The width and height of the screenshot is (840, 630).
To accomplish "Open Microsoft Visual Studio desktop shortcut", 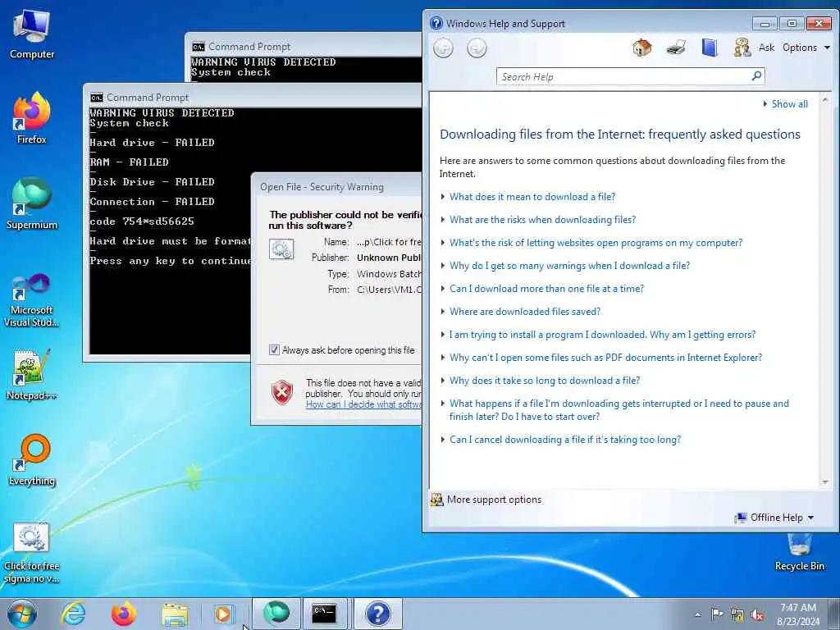I will click(x=32, y=300).
